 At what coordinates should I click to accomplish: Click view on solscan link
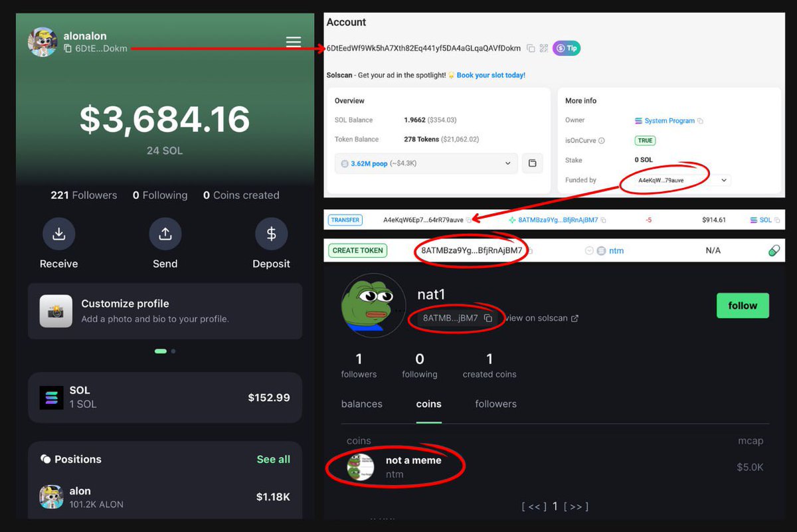(x=541, y=318)
